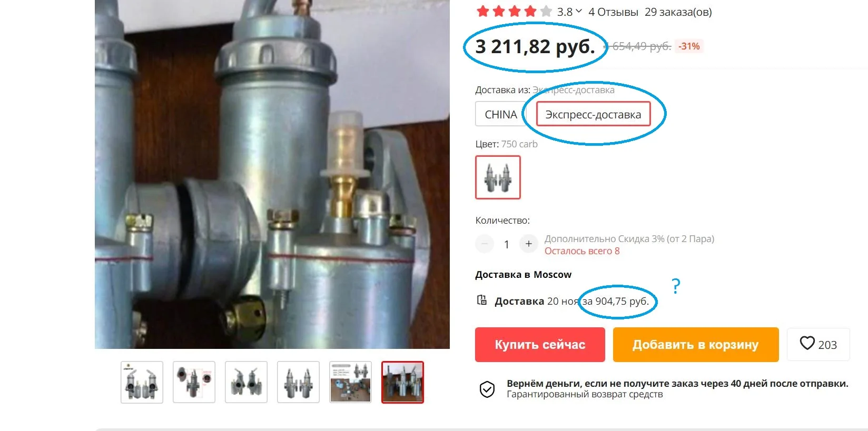Select the fourth product thumbnail
The width and height of the screenshot is (868, 431).
coord(298,382)
